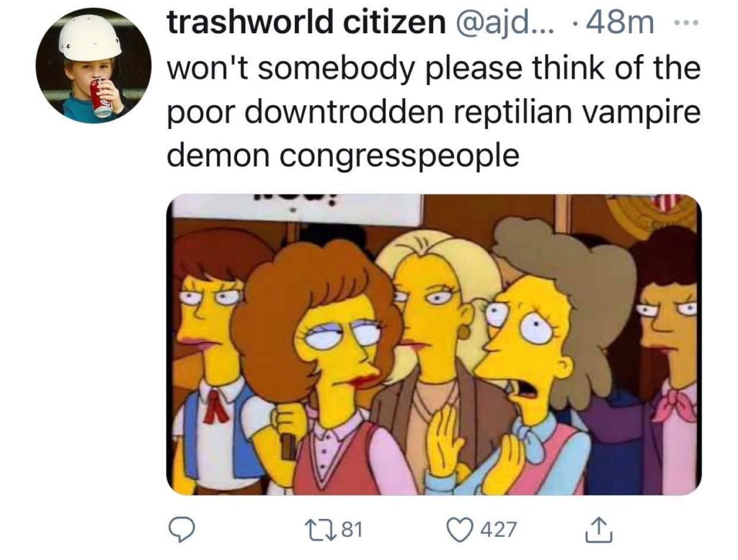Click the reply speech bubble icon
This screenshot has height=560, width=738.
click(182, 530)
